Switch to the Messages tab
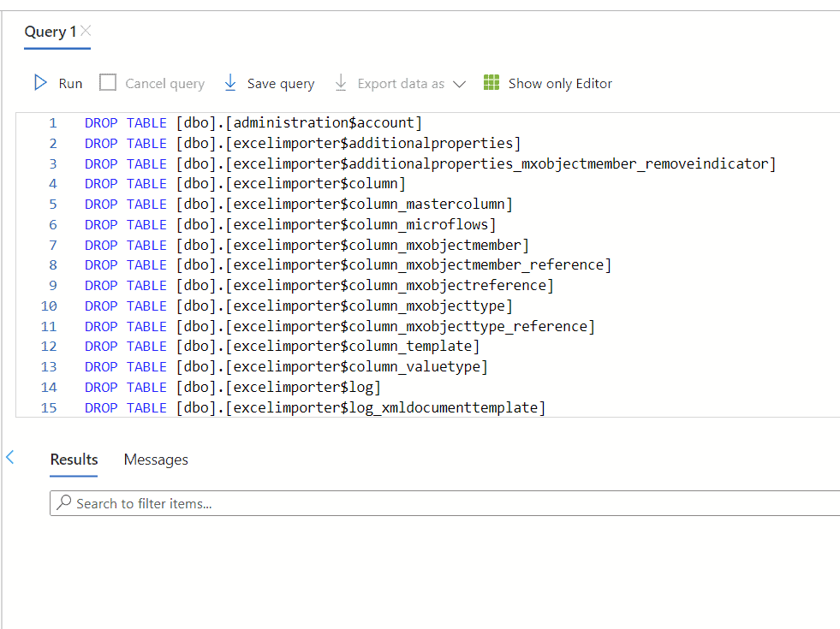This screenshot has width=840, height=629. [x=155, y=460]
